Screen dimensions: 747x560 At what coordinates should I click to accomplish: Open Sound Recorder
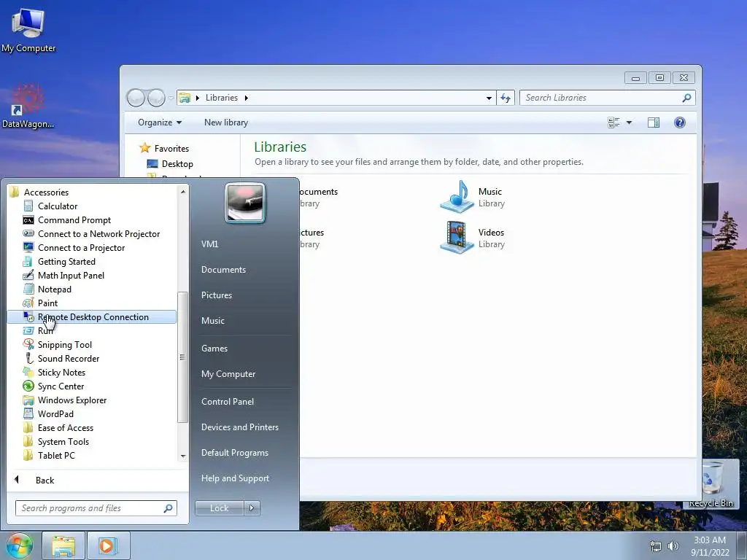click(x=68, y=358)
